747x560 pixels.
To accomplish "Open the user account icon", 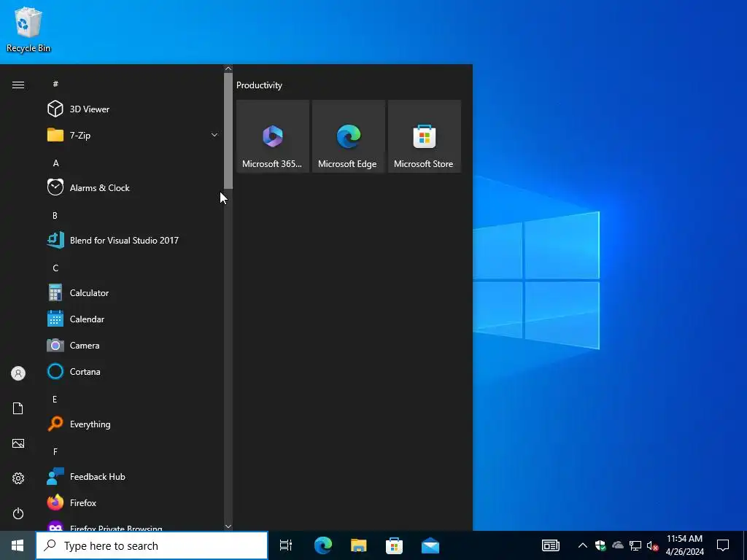I will [18, 373].
